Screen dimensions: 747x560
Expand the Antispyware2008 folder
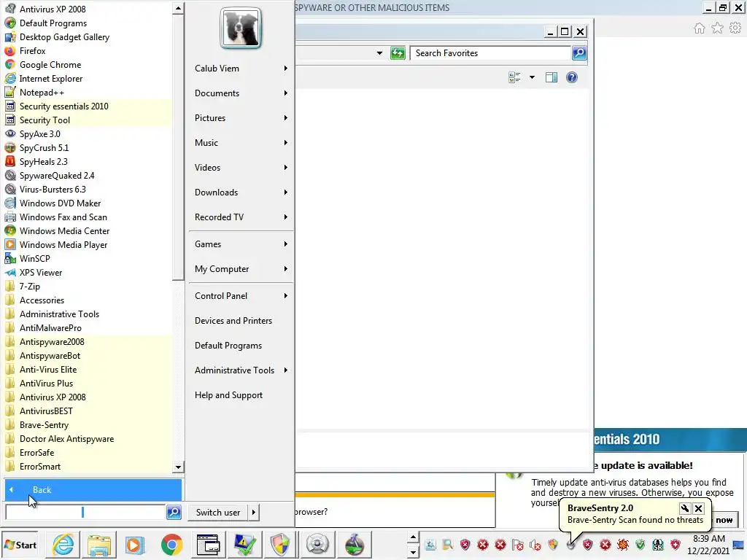click(x=52, y=341)
